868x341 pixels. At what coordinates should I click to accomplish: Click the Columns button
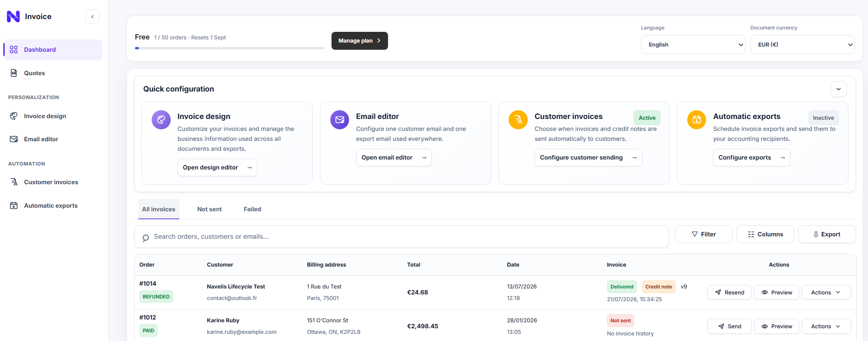point(765,234)
